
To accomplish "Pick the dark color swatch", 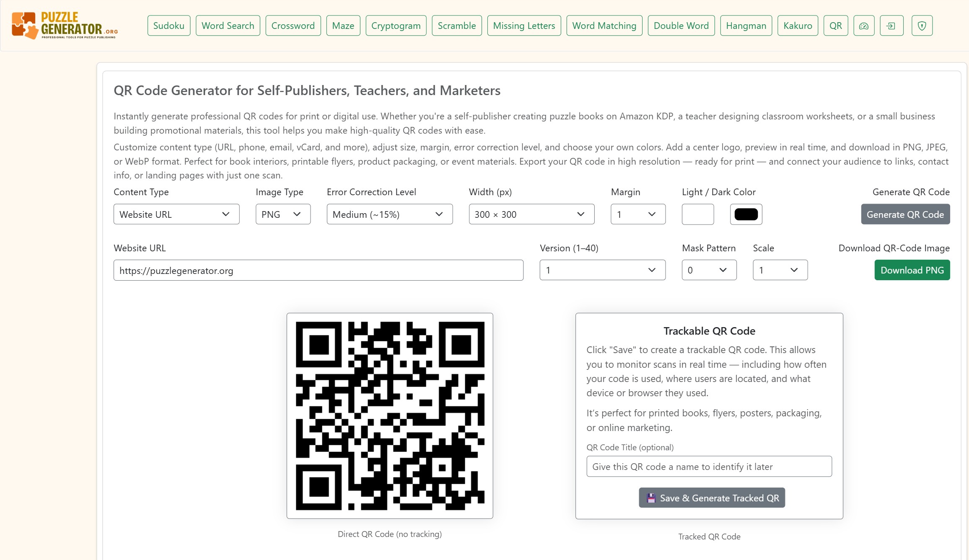I will pyautogui.click(x=746, y=214).
